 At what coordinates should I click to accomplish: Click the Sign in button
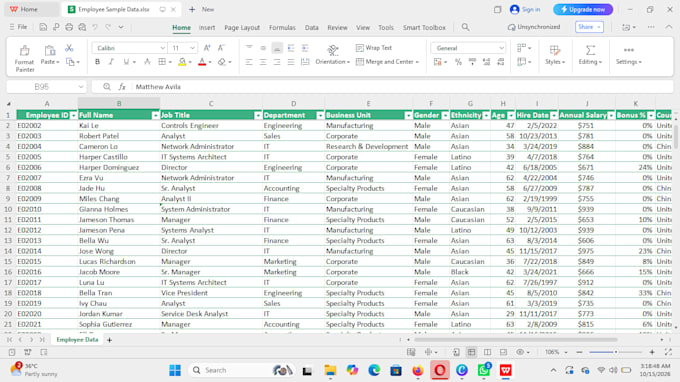coord(525,9)
